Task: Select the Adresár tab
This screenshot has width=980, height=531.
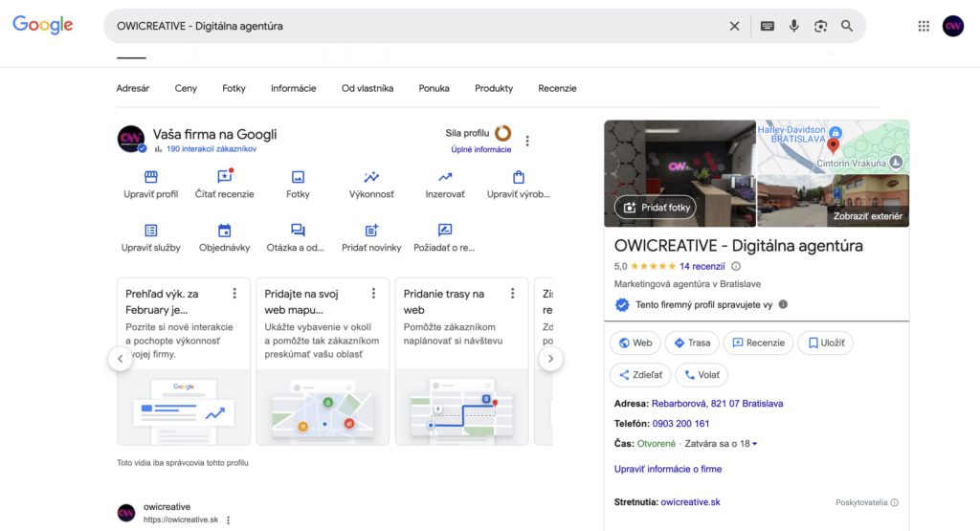Action: [132, 89]
